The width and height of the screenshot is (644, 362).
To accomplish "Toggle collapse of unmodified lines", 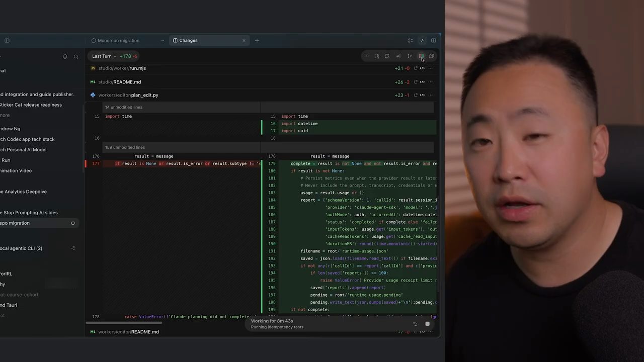I will click(x=410, y=56).
